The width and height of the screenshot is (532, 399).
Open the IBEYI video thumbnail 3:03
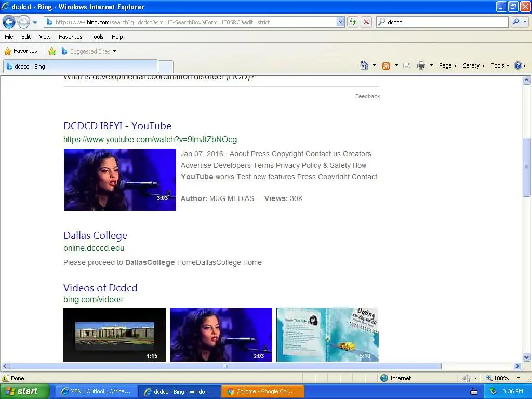120,179
